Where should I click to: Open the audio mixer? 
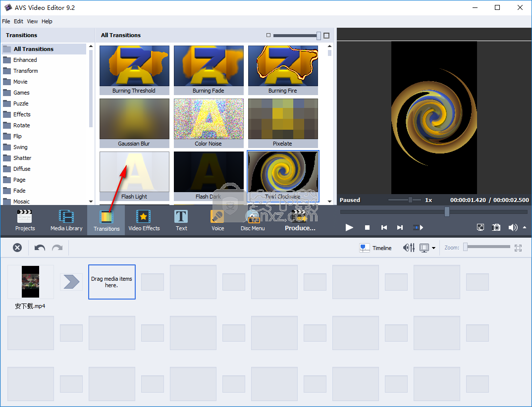pos(409,248)
